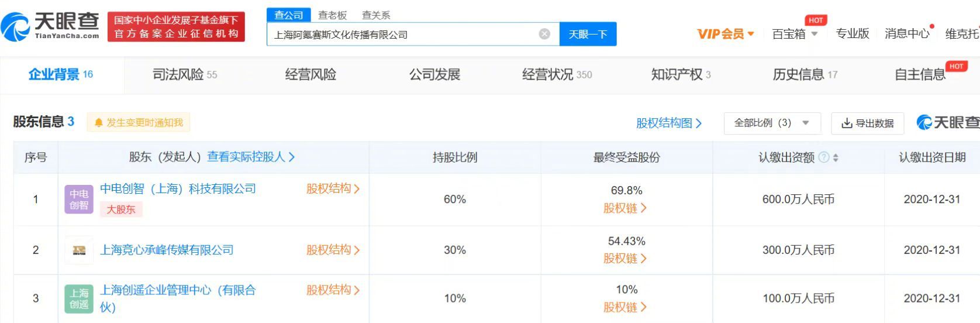980x323 pixels.
Task: Open 股权结构 for 中电创智 row
Action: pyautogui.click(x=333, y=188)
